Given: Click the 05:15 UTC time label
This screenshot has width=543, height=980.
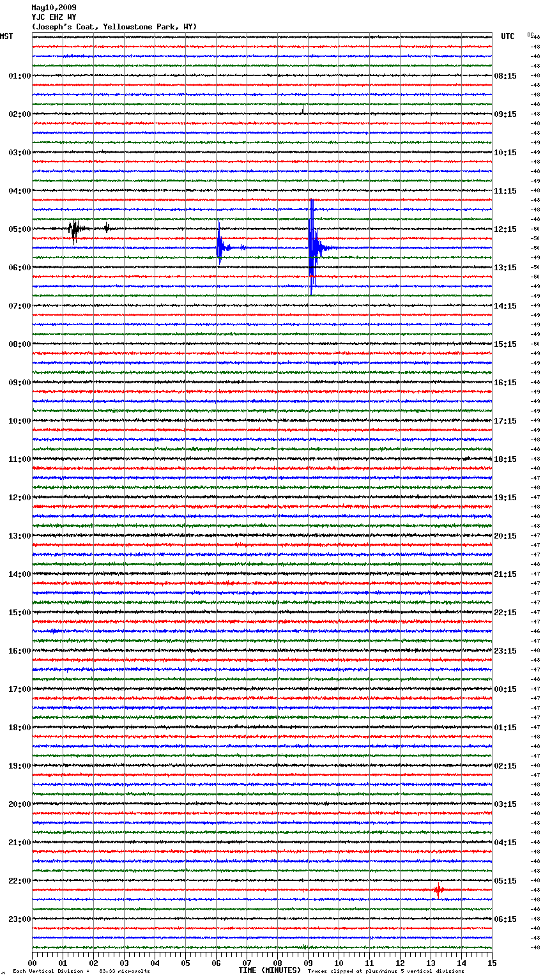Looking at the screenshot, I should 505,881.
